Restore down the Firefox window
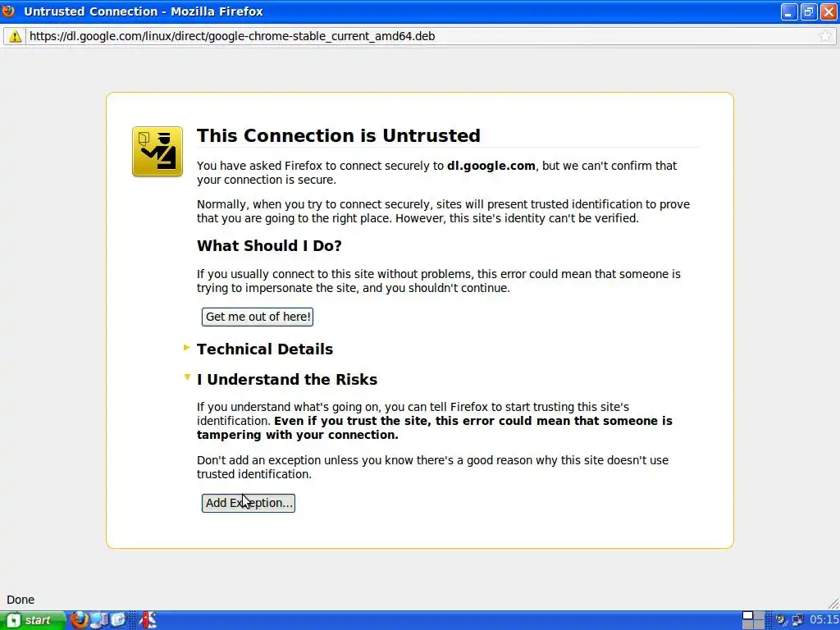The image size is (840, 630). 808,11
